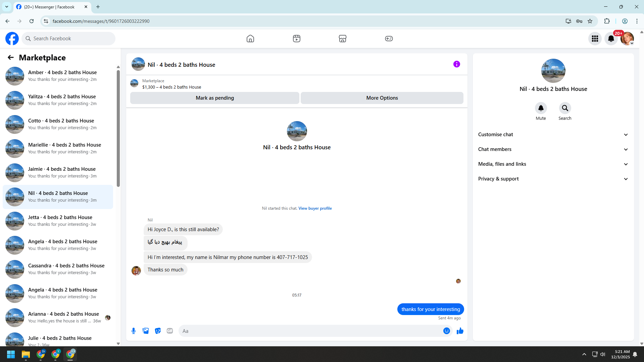This screenshot has height=362, width=644.
Task: Bookmark this page with the star
Action: (590, 21)
